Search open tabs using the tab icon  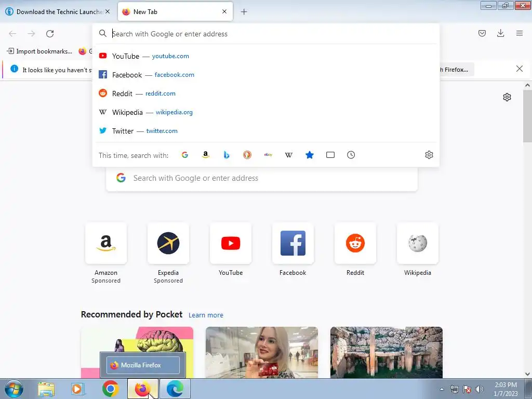coord(330,155)
